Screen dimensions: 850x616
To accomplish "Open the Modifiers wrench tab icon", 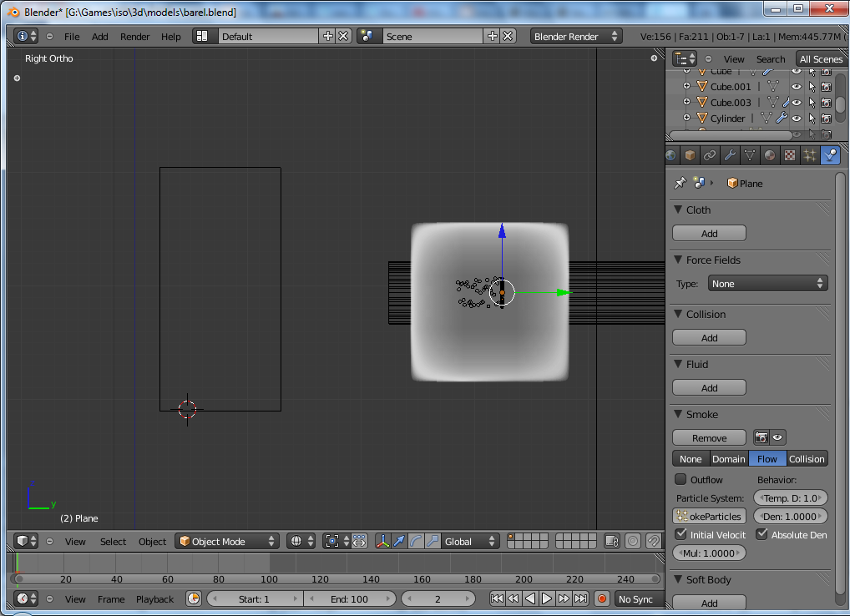I will [x=730, y=155].
